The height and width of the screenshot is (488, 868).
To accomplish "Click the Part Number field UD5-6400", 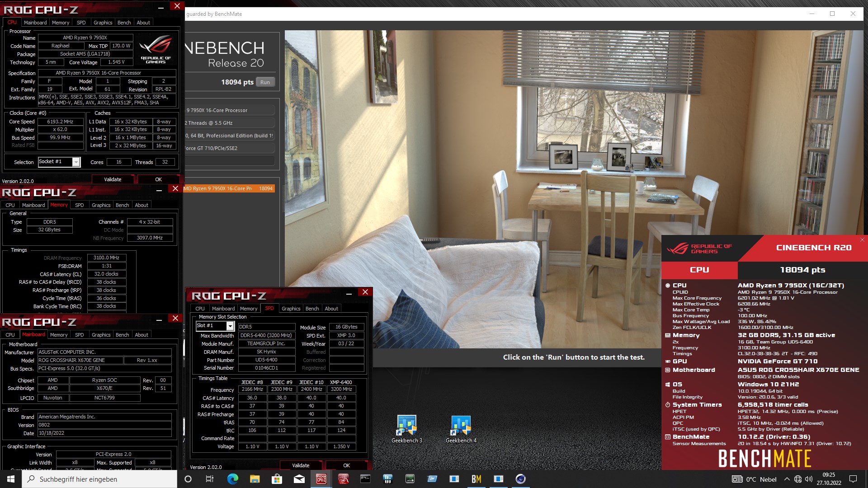I will [x=266, y=360].
